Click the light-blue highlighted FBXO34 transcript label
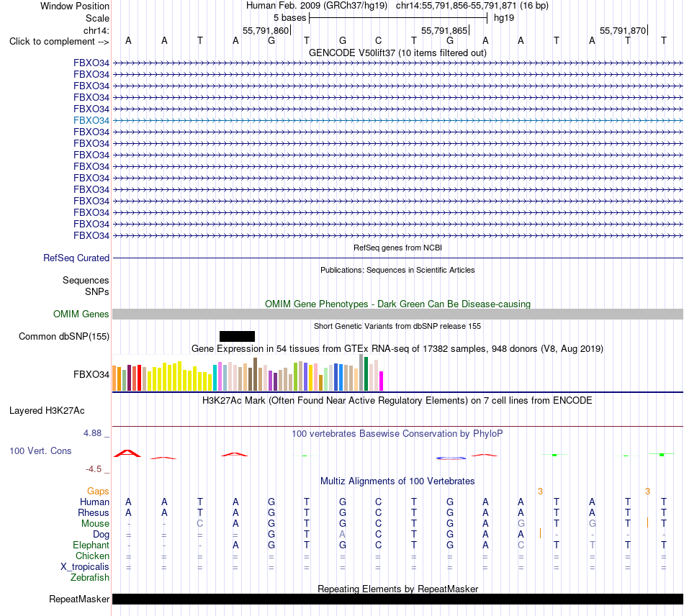 pos(91,120)
